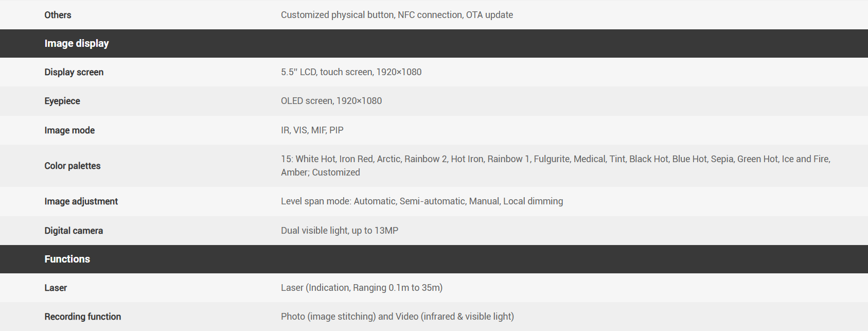Select the Level span mode description
The height and width of the screenshot is (331, 868).
[422, 201]
